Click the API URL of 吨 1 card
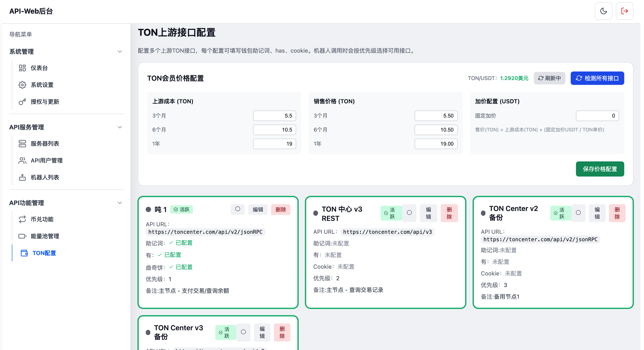 coord(205,232)
